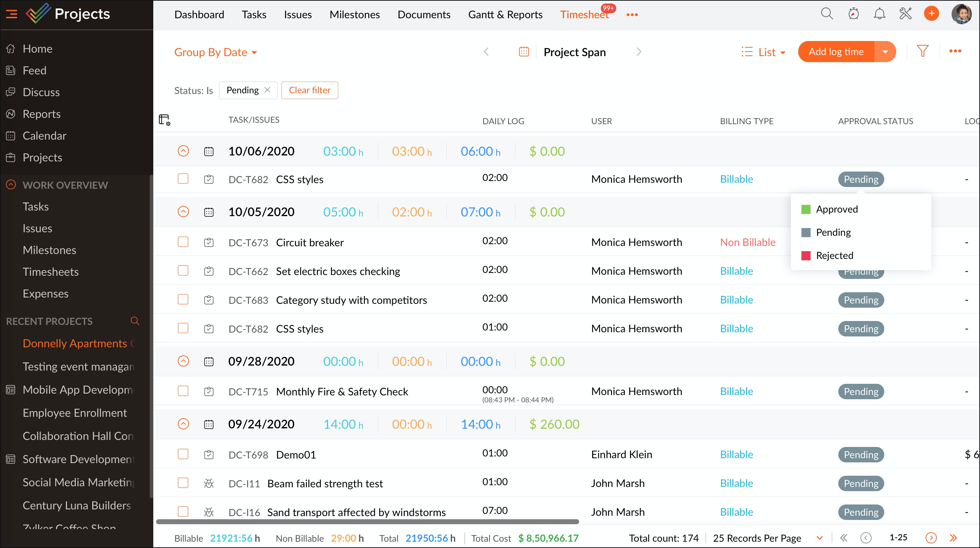Image resolution: width=980 pixels, height=548 pixels.
Task: Open the column customization icon above table
Action: coord(165,120)
